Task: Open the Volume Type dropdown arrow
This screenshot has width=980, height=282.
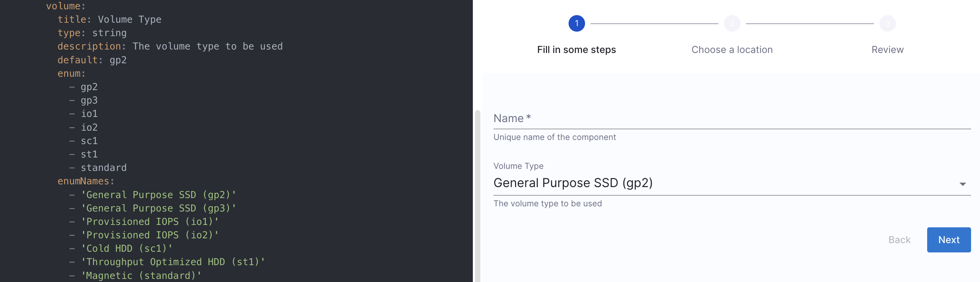Action: coord(962,184)
